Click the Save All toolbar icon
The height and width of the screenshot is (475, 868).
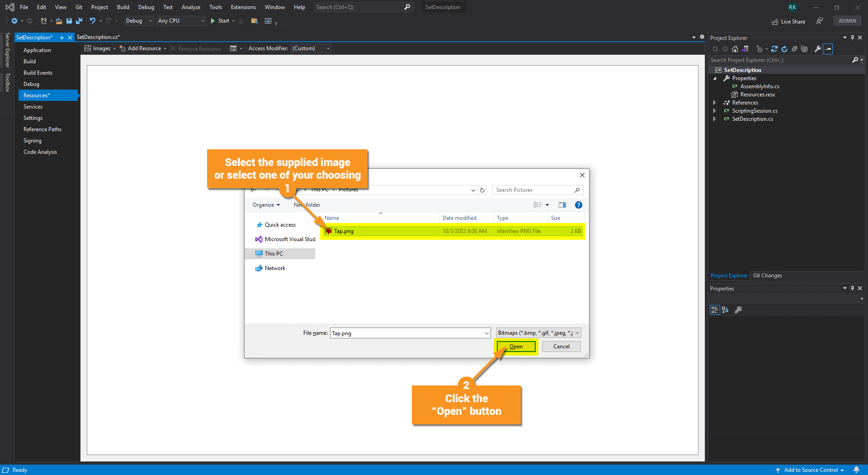[79, 21]
